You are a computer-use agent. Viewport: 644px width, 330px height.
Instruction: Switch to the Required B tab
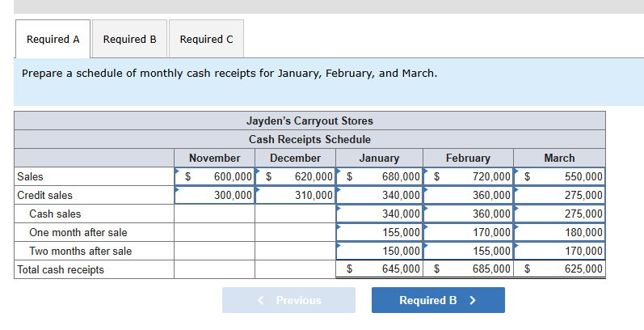(x=130, y=39)
